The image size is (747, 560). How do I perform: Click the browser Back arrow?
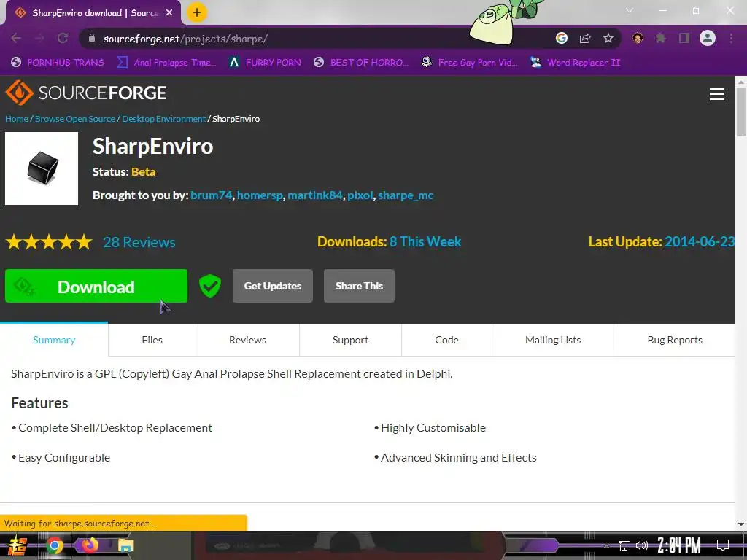pos(16,39)
